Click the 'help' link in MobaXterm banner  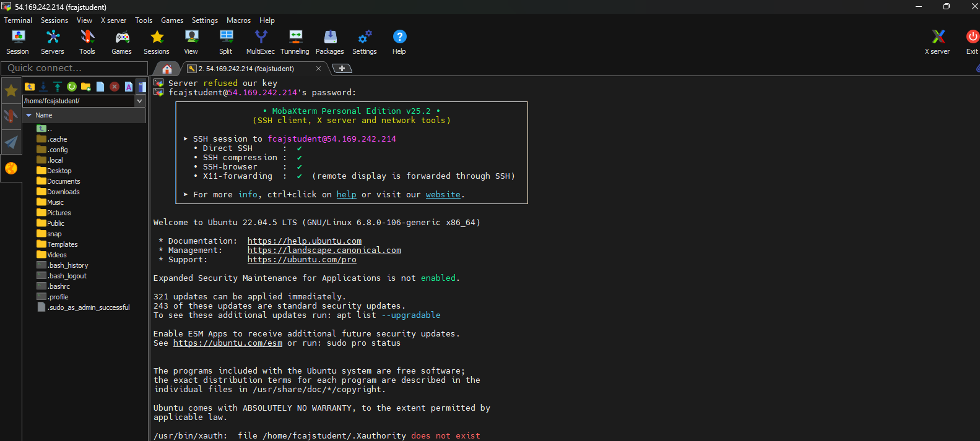click(x=346, y=194)
